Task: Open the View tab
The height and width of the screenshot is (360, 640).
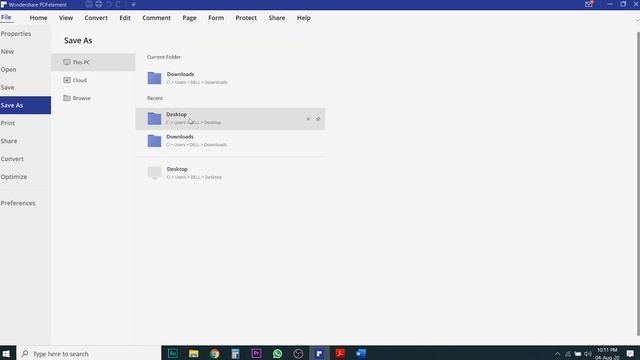Action: click(66, 18)
